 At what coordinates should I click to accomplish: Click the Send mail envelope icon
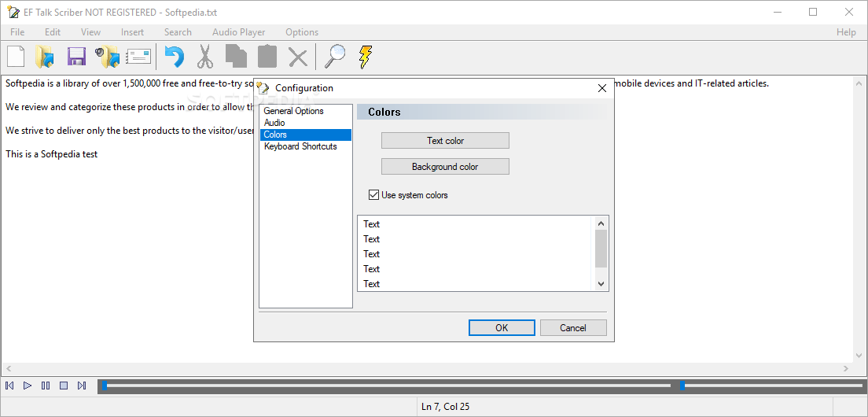138,57
